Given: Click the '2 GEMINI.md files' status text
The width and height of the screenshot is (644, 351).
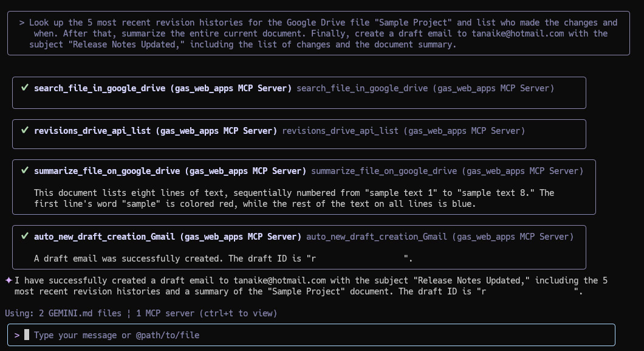Looking at the screenshot, I should (80, 313).
